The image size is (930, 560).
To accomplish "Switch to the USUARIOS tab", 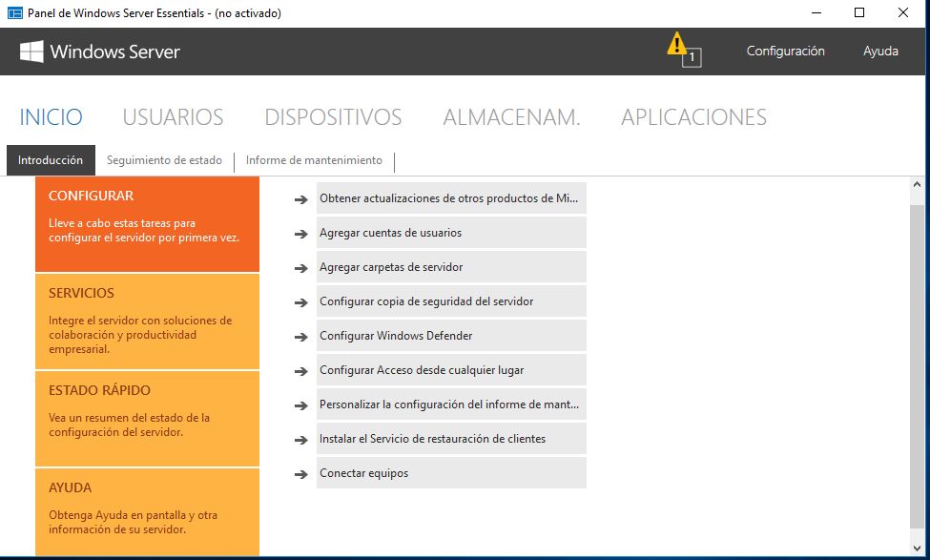I will click(173, 116).
